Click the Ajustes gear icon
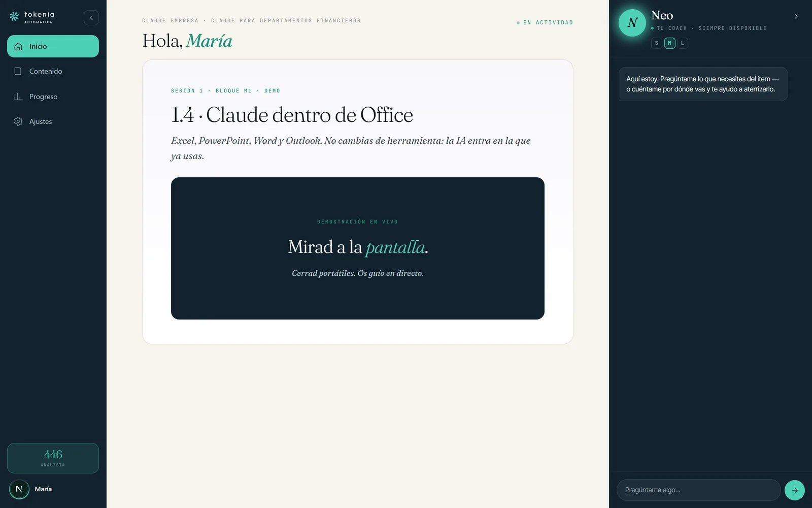The image size is (812, 508). (x=18, y=121)
